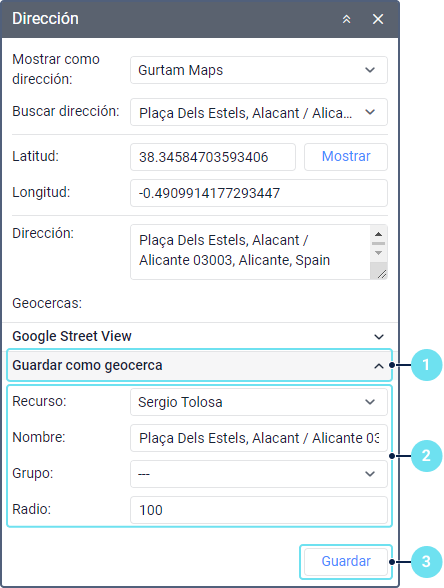Expand the Google Street View section

[x=200, y=336]
